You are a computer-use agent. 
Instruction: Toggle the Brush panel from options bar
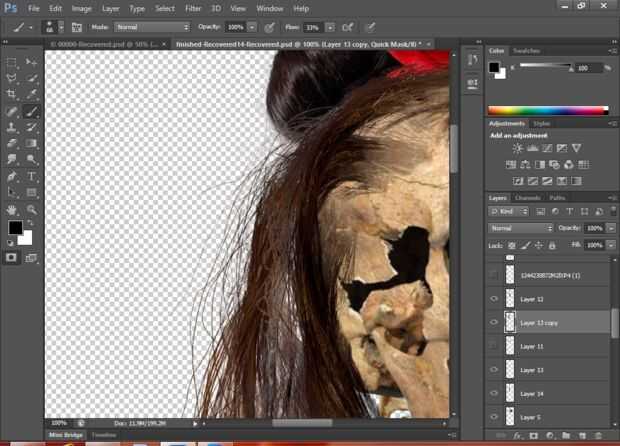coord(77,27)
